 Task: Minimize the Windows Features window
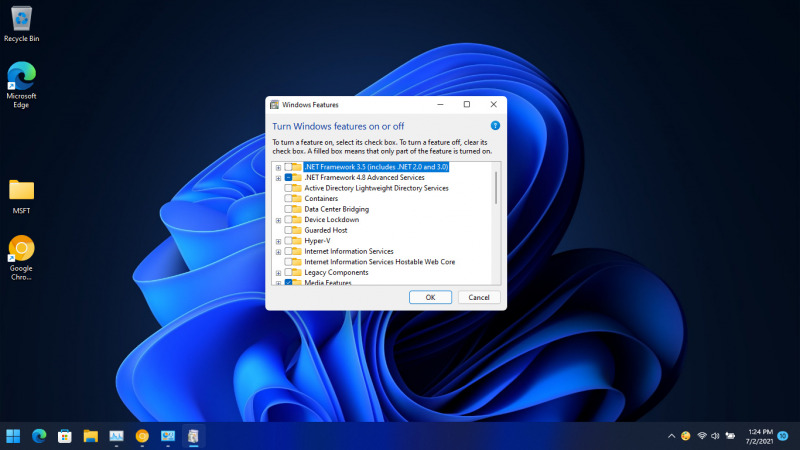point(440,104)
